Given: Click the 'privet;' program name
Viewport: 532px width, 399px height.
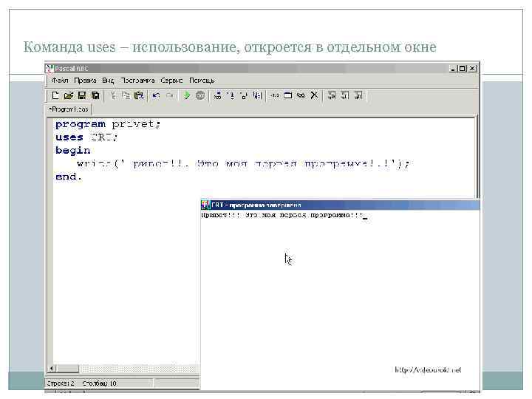Looking at the screenshot, I should [x=136, y=124].
